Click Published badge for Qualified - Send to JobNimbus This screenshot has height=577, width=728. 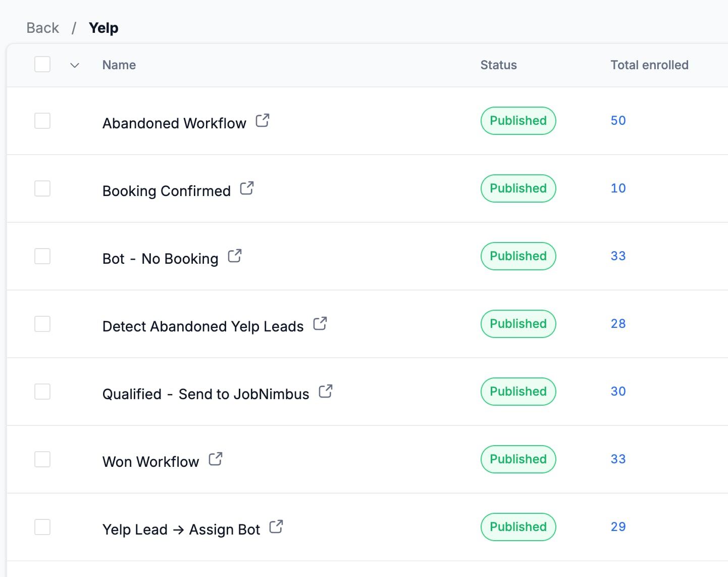(x=518, y=392)
